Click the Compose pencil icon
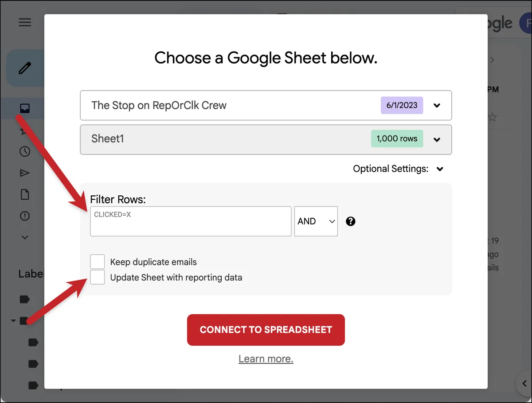The height and width of the screenshot is (403, 532). click(25, 68)
